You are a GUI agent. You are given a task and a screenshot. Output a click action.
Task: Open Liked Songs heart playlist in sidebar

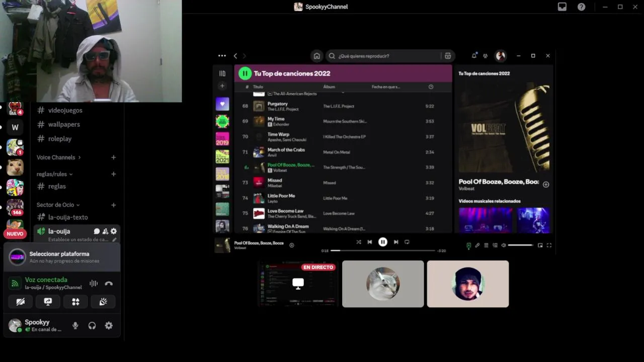click(x=222, y=104)
